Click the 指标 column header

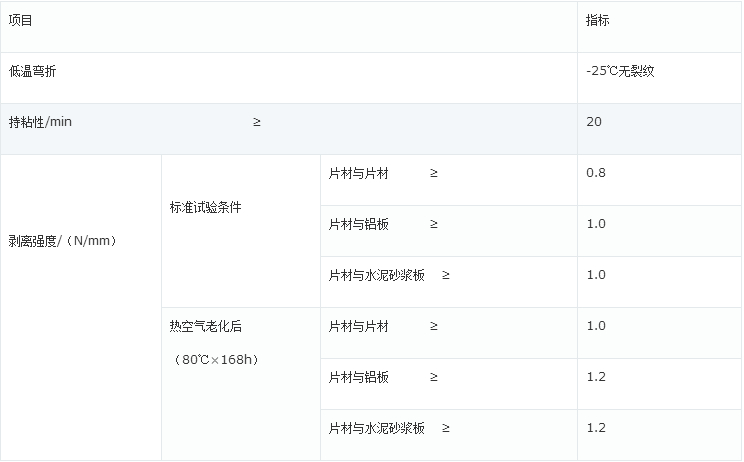point(660,27)
